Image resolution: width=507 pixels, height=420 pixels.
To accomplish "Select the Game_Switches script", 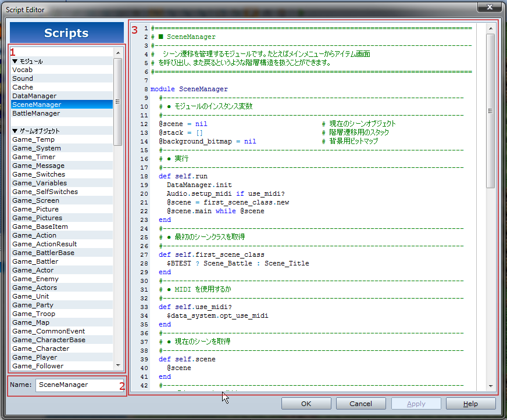I will [x=38, y=174].
